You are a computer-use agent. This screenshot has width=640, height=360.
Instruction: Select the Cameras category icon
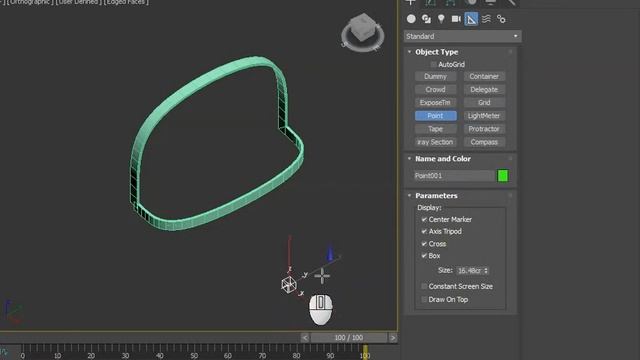tap(456, 19)
